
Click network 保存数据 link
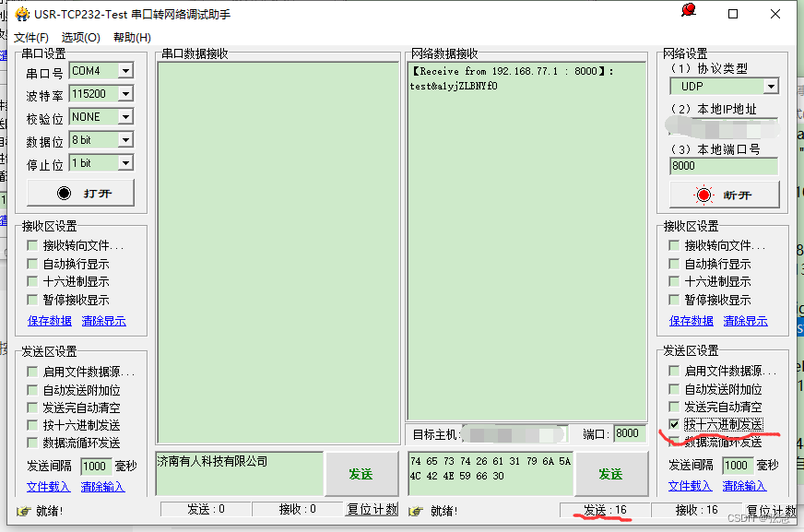[692, 321]
